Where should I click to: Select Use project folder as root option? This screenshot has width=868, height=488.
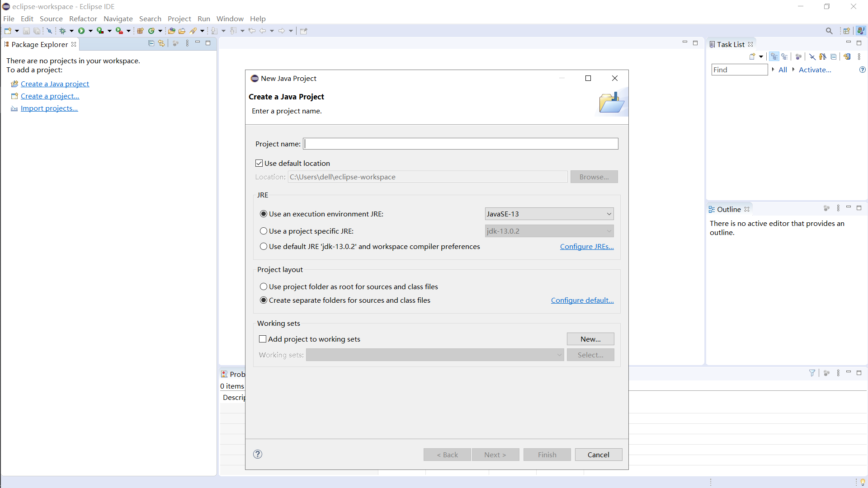tap(264, 286)
